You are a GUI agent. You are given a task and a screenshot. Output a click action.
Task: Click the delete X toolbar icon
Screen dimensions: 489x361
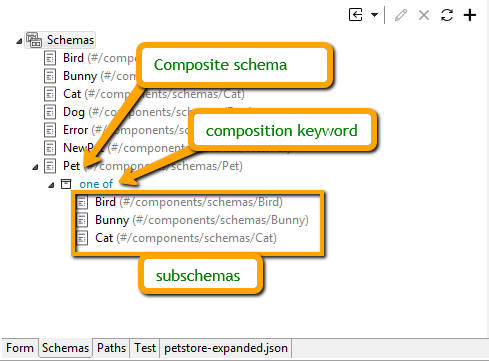(x=424, y=15)
